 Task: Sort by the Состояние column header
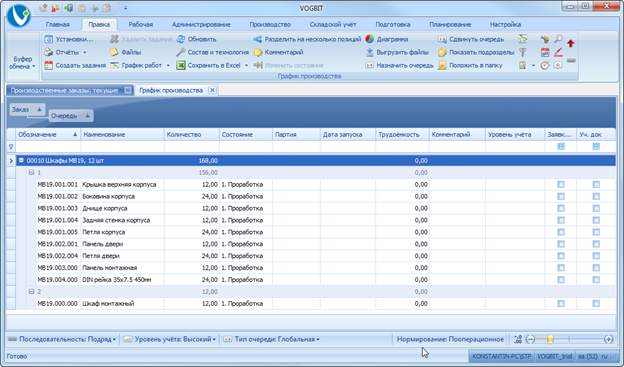click(246, 135)
